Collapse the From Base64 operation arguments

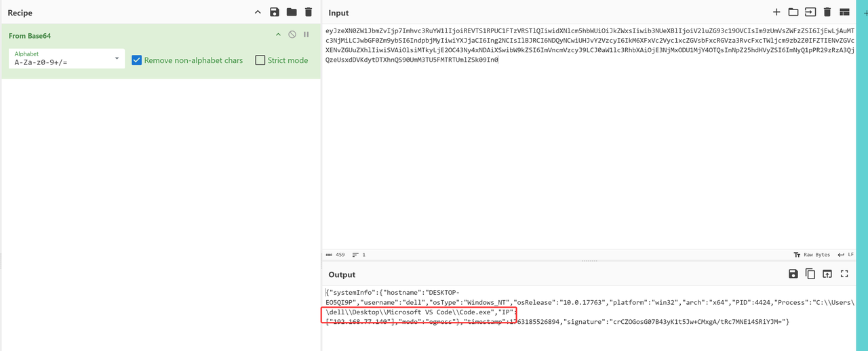[x=278, y=35]
